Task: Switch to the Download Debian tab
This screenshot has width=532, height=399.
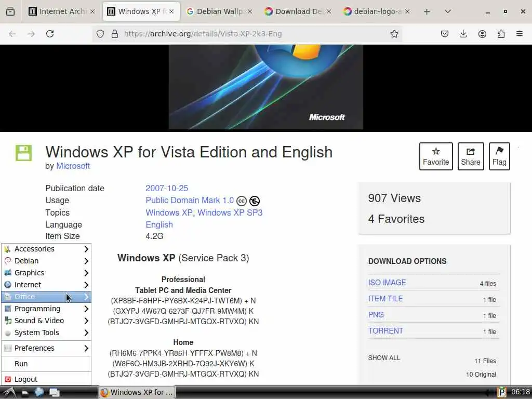Action: pyautogui.click(x=298, y=11)
